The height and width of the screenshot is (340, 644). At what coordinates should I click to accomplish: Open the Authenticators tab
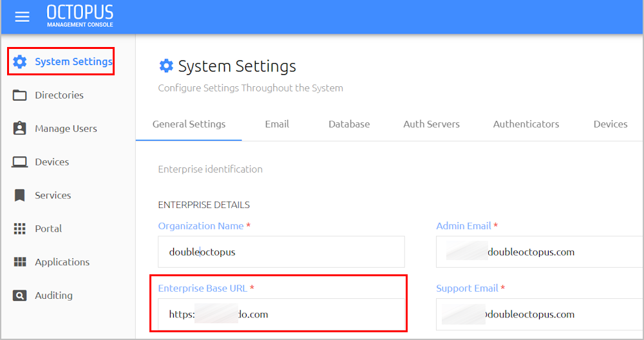click(x=526, y=124)
